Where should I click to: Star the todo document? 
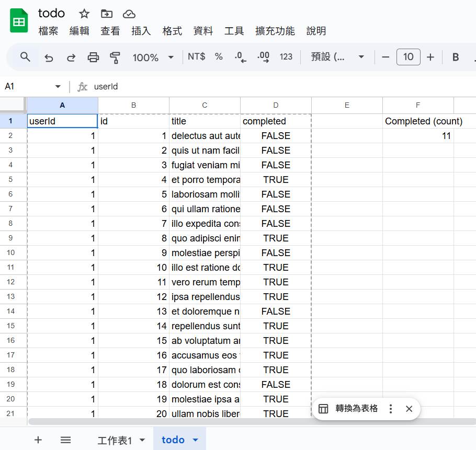84,14
